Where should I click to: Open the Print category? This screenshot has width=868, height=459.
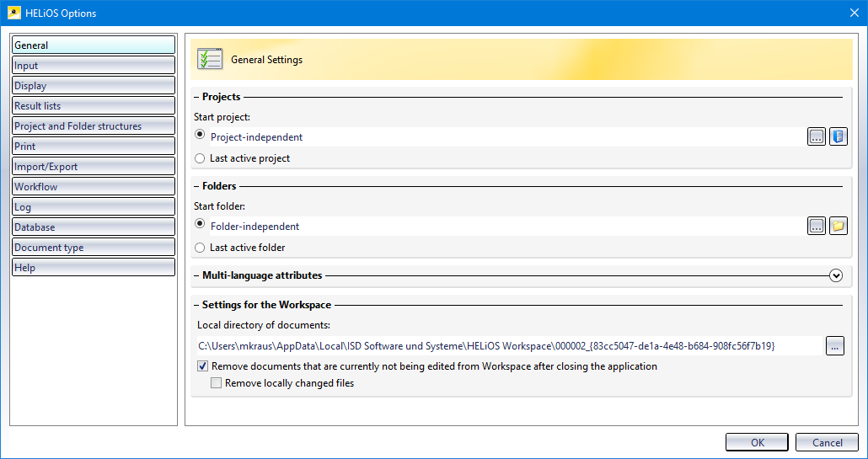94,146
